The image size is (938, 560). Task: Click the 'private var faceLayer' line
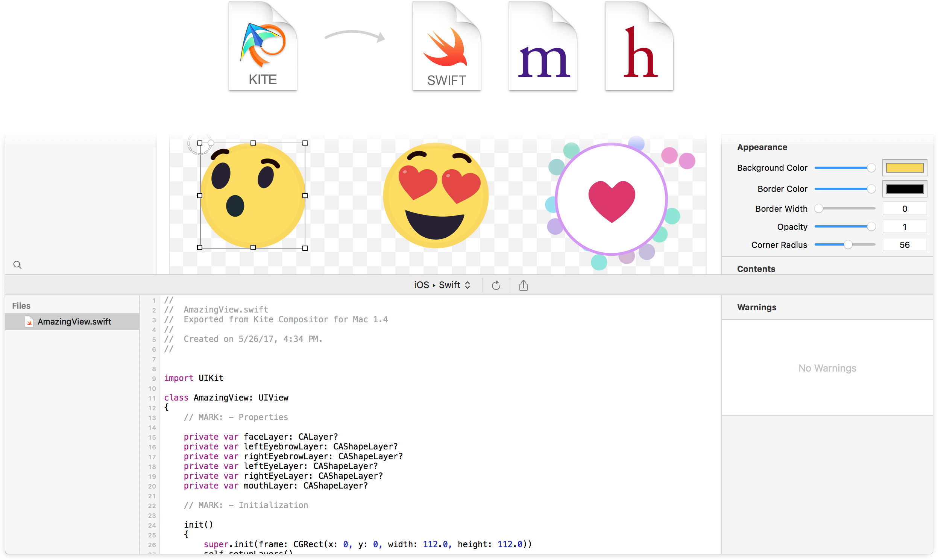tap(261, 437)
